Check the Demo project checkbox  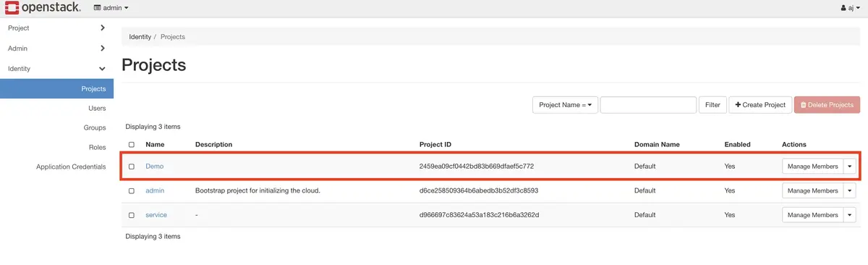coord(131,167)
